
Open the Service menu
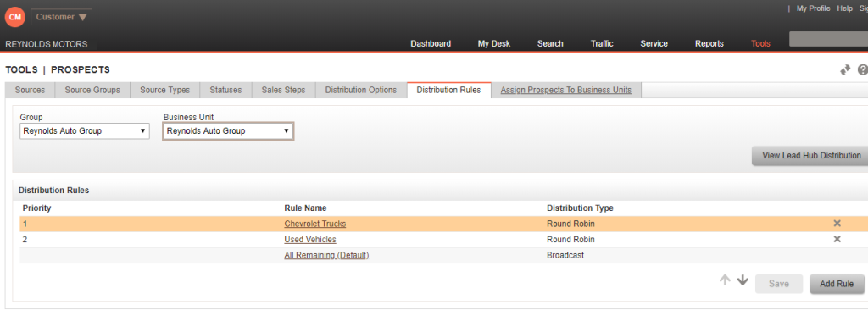coord(654,43)
